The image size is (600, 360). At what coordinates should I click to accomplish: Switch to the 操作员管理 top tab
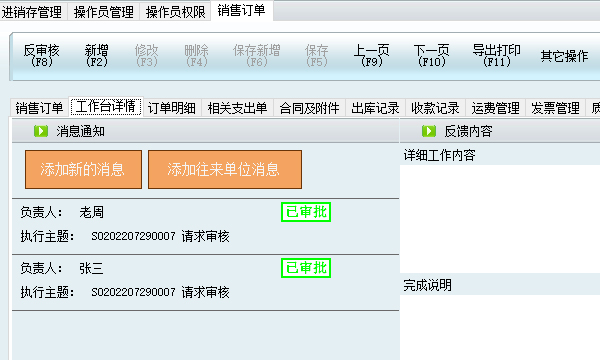point(104,12)
